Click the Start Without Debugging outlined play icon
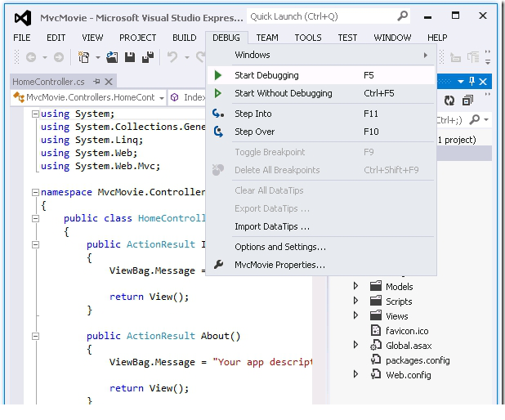This screenshot has width=505, height=420. (x=218, y=93)
